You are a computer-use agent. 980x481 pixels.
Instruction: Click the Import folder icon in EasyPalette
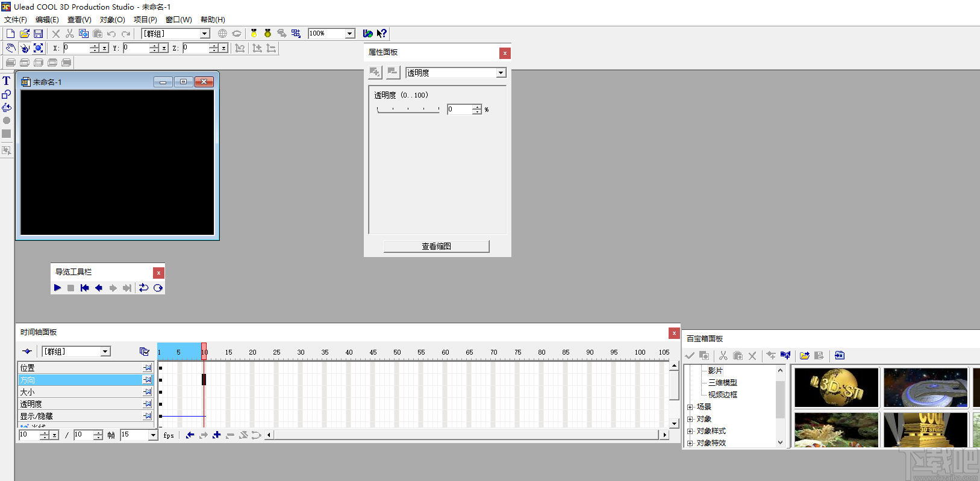pos(804,356)
